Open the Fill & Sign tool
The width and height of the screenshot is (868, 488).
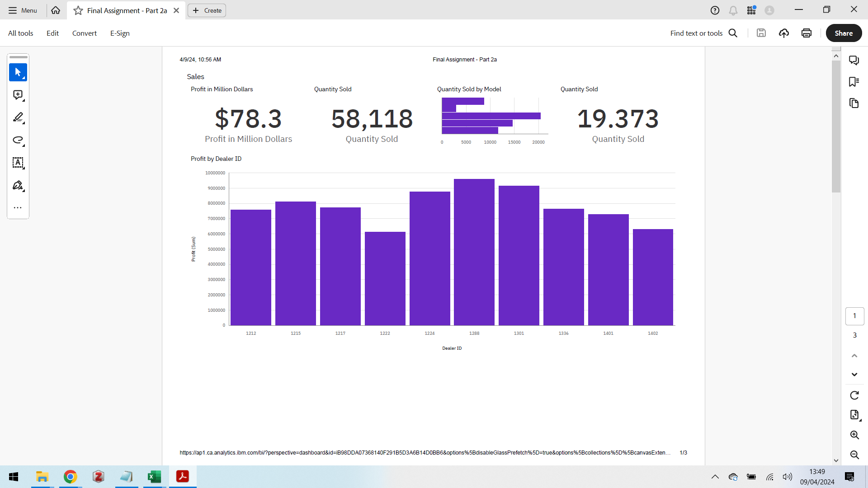click(17, 185)
